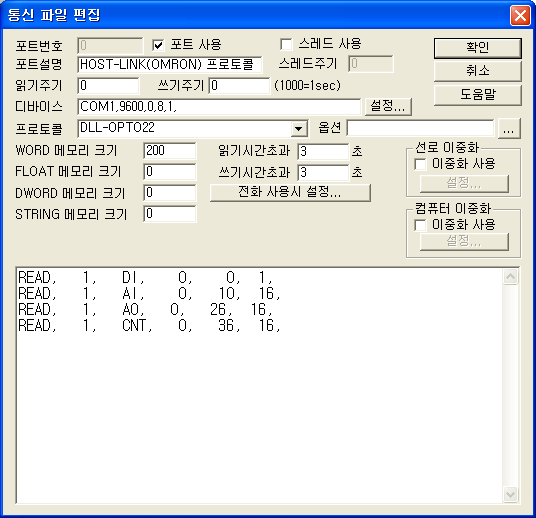This screenshot has height=518, width=536.
Task: Enable the 포트 사용 checkbox
Action: [158, 45]
